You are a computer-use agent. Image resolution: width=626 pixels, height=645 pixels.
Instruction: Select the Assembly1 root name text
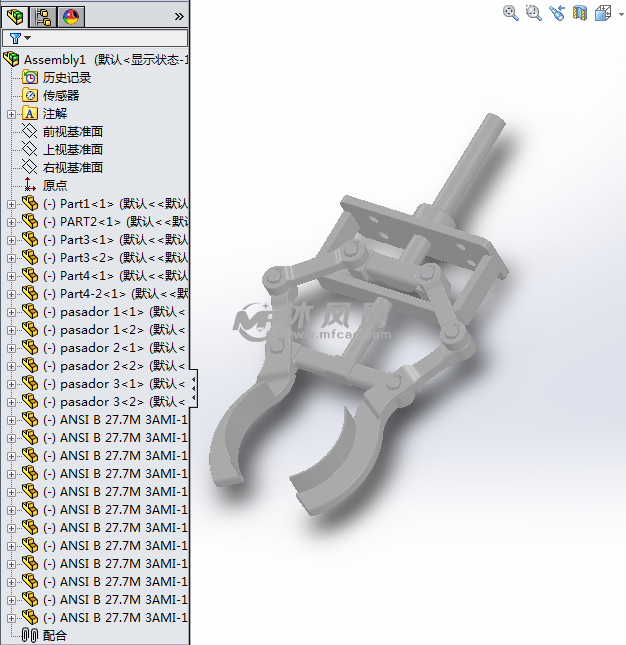pos(54,60)
